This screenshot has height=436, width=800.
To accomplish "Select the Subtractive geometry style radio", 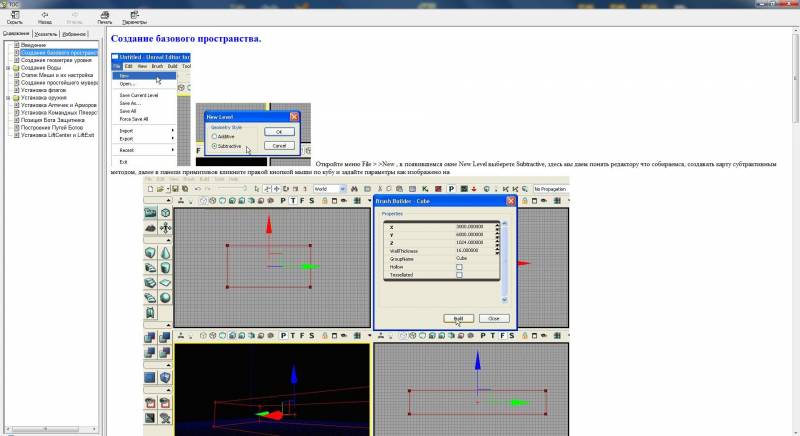I will click(x=214, y=146).
